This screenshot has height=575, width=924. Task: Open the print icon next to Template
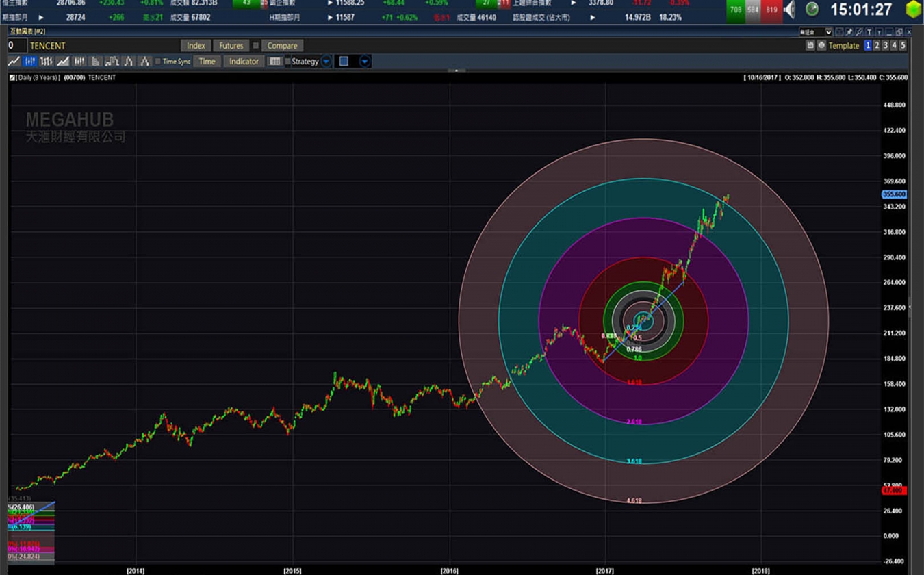(x=821, y=45)
